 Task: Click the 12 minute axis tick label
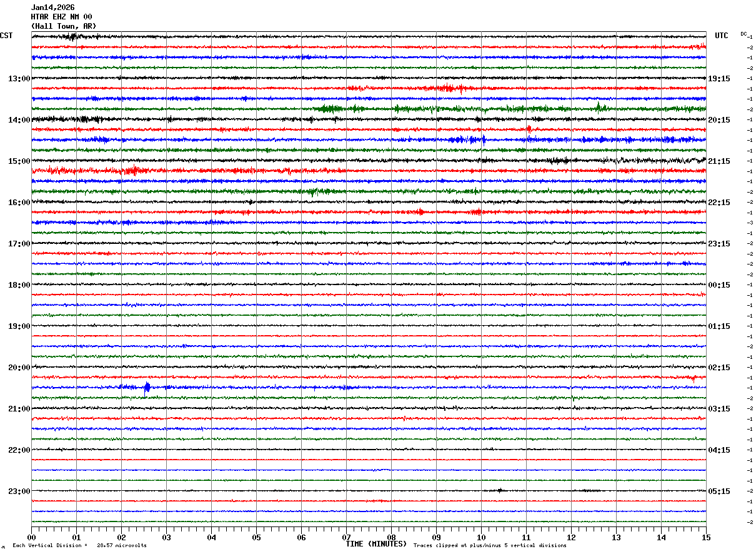(571, 537)
